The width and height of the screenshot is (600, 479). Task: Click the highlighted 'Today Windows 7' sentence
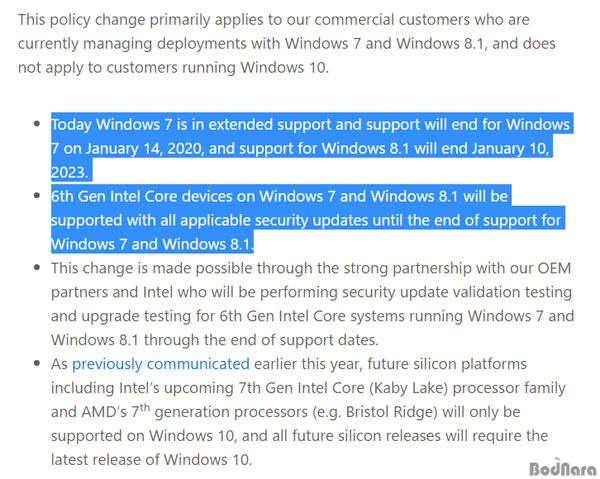point(310,148)
